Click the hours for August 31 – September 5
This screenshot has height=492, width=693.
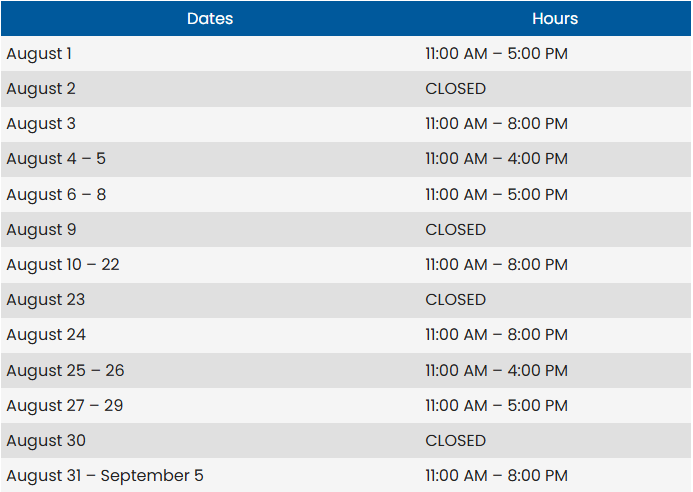tap(496, 476)
